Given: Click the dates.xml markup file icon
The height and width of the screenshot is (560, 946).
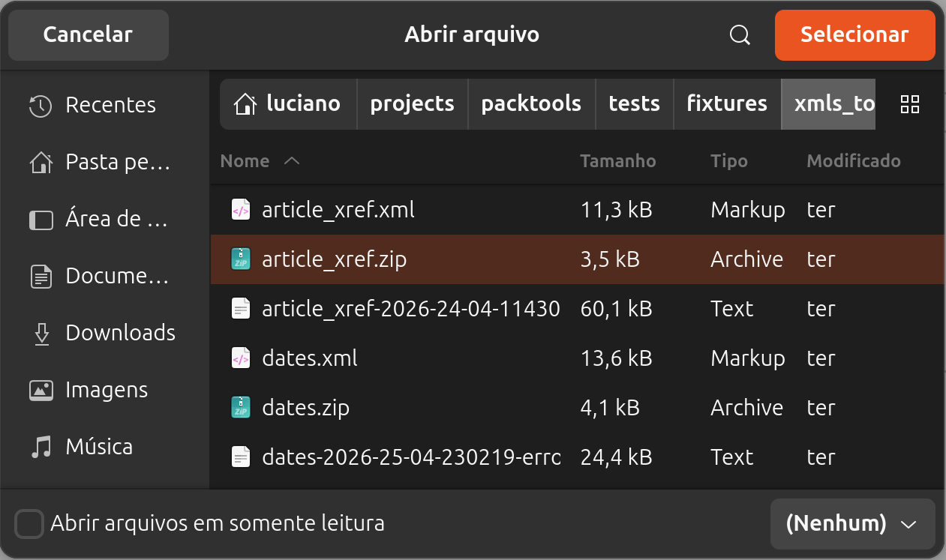Looking at the screenshot, I should click(x=241, y=358).
